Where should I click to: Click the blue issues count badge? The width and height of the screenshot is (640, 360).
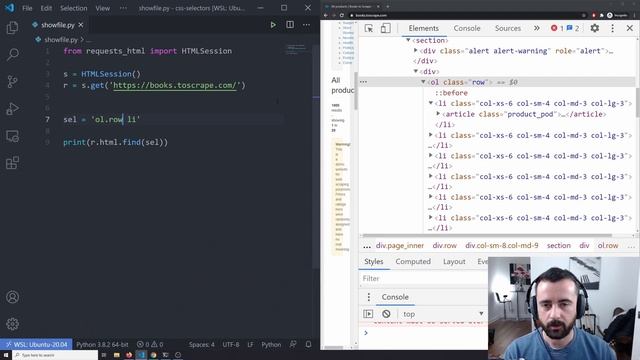pyautogui.click(x=573, y=28)
